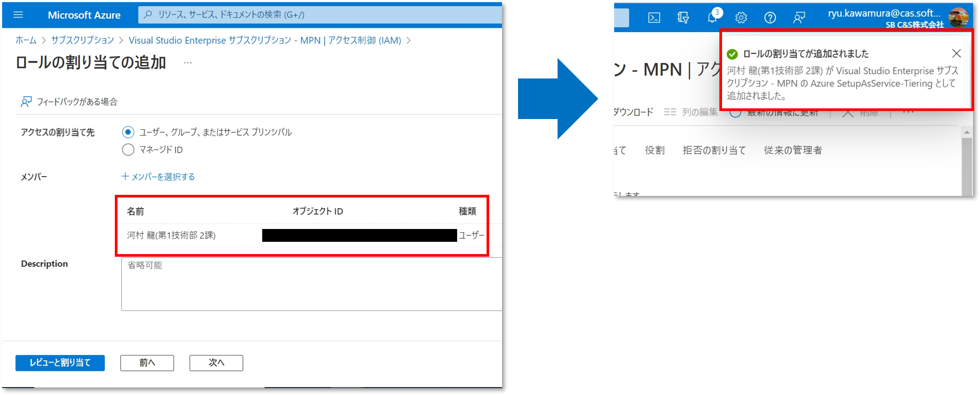Click メンバーを選択する link

coord(158,176)
